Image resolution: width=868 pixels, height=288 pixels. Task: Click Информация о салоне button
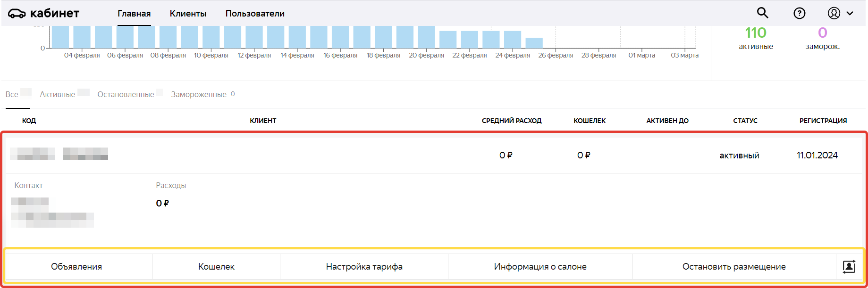pyautogui.click(x=540, y=267)
